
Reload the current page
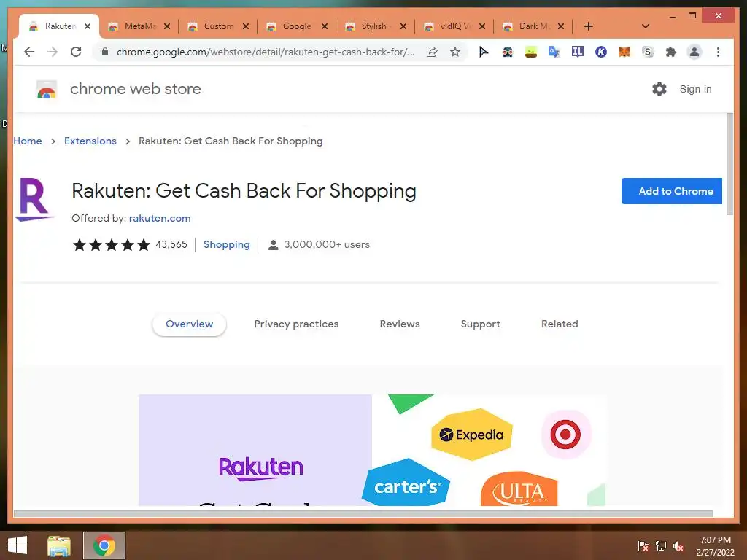[76, 52]
